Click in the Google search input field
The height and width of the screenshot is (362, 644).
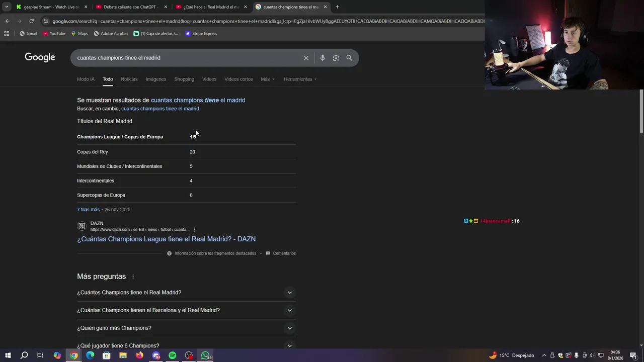(x=186, y=58)
